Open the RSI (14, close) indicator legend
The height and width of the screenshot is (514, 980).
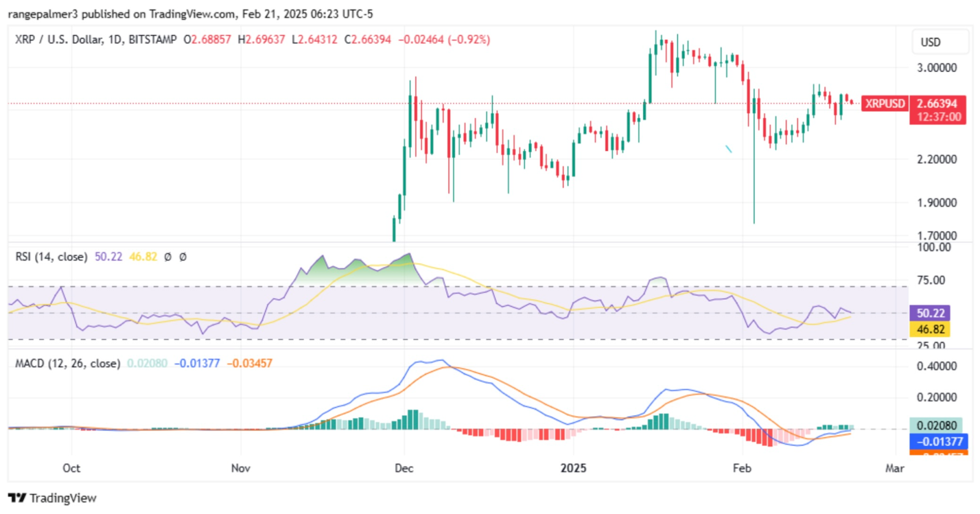(51, 257)
